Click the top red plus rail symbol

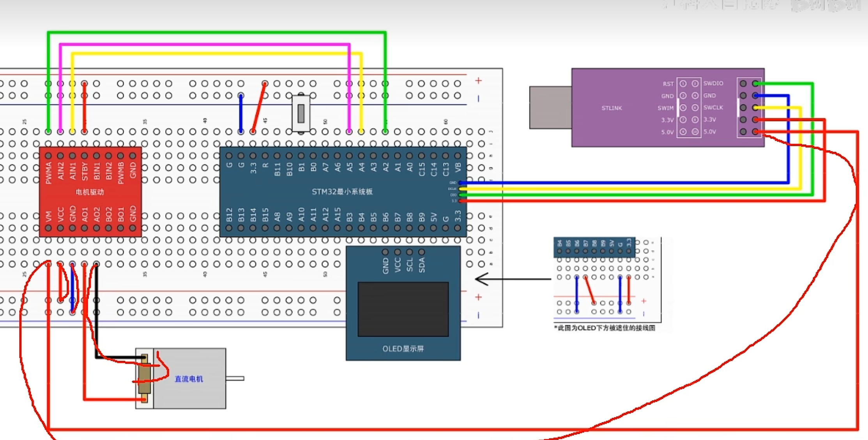pos(478,81)
